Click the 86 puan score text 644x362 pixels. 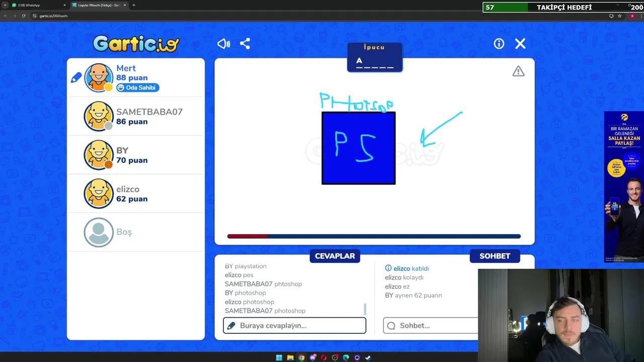132,122
